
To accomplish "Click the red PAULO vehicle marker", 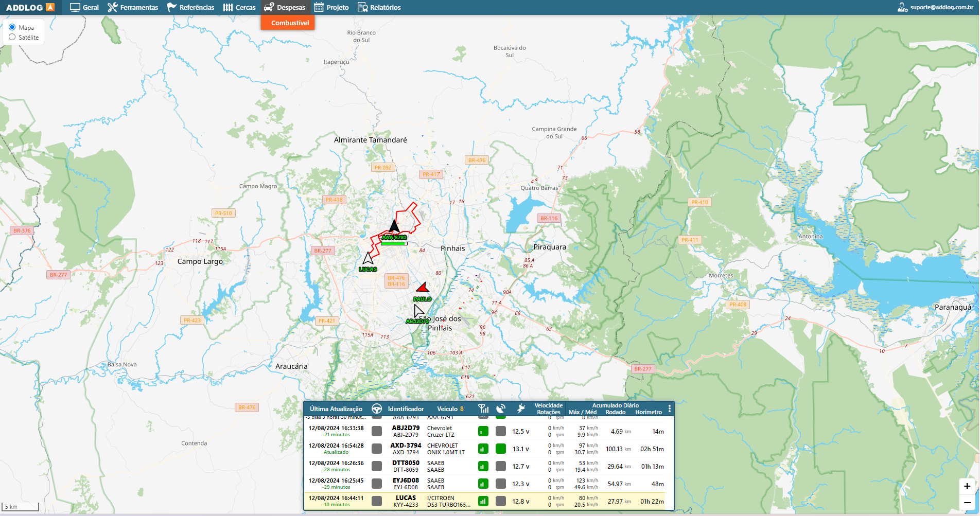I will coord(423,288).
